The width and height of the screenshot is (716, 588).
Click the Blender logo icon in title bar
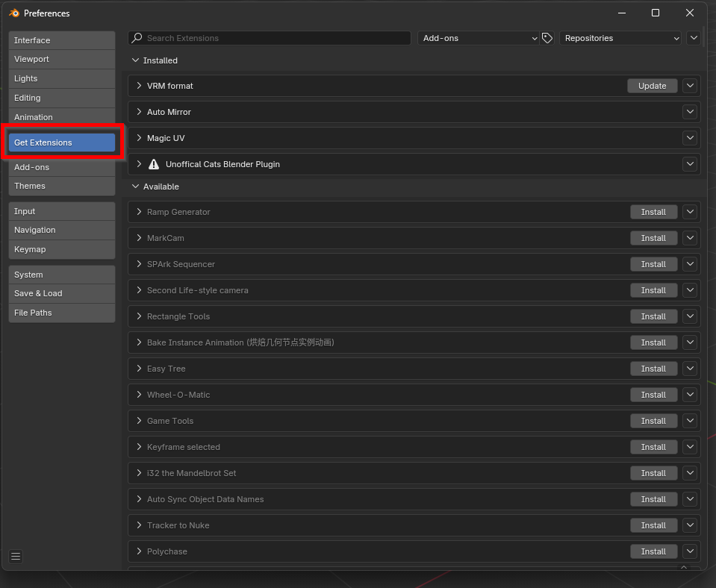(13, 13)
